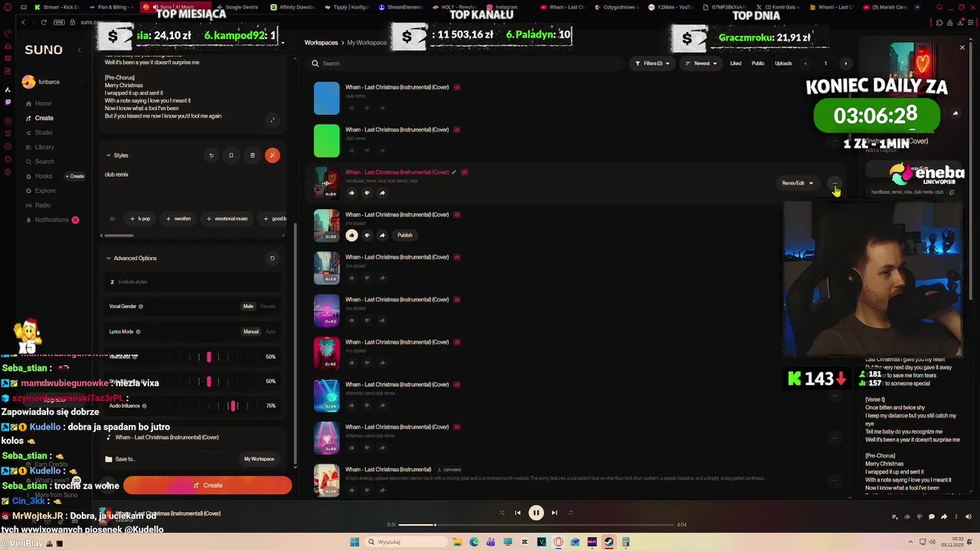Dislike the currently playing hardbass remix song
The height and width of the screenshot is (551, 980).
click(x=367, y=193)
